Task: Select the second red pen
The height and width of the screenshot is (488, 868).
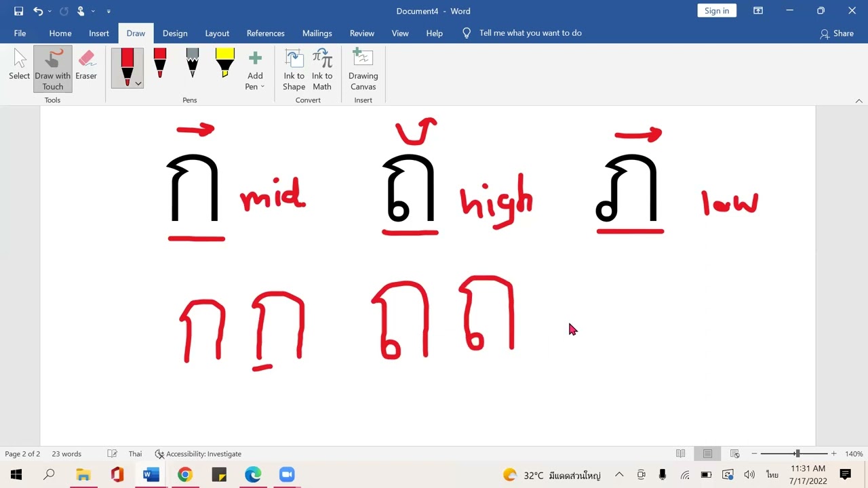Action: pos(160,62)
